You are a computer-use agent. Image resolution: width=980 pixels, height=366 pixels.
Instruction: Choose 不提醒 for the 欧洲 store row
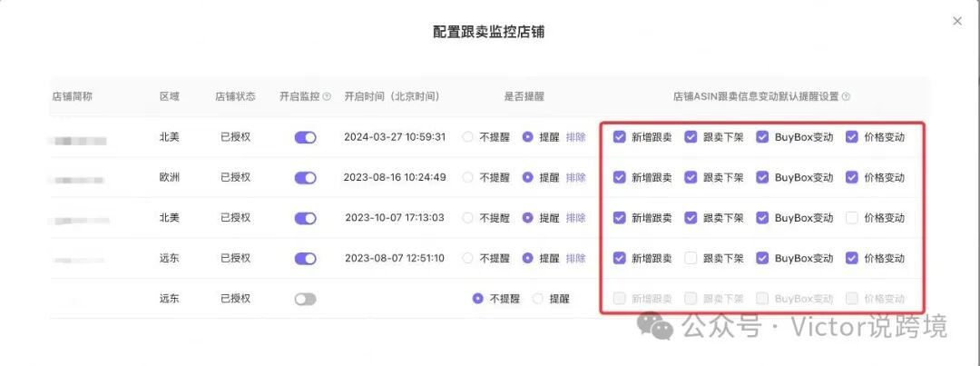[467, 178]
